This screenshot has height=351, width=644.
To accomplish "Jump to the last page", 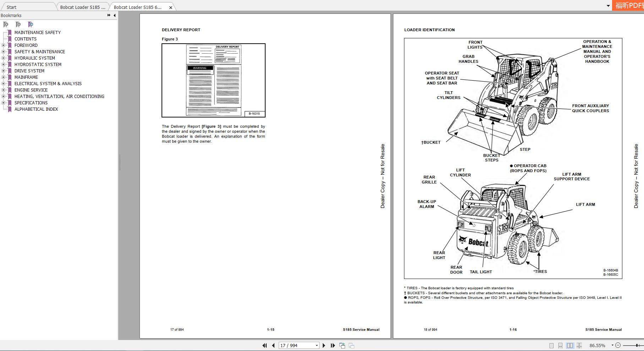I will (333, 345).
